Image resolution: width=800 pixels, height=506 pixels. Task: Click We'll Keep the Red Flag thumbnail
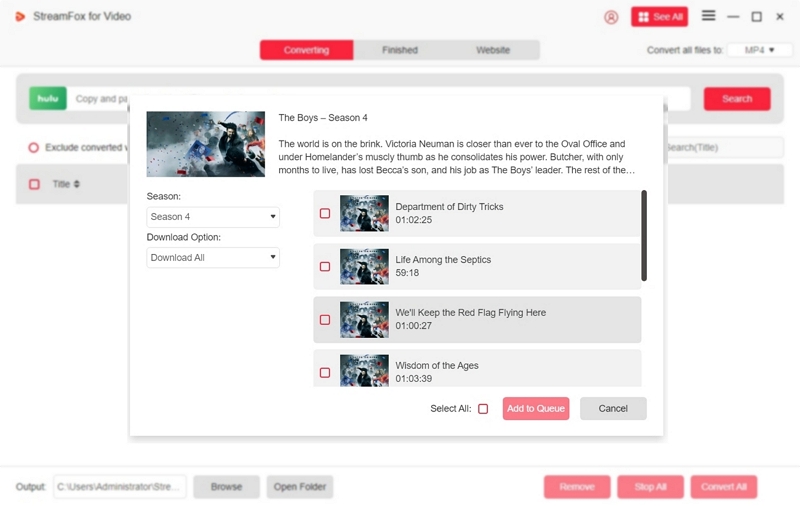point(364,319)
